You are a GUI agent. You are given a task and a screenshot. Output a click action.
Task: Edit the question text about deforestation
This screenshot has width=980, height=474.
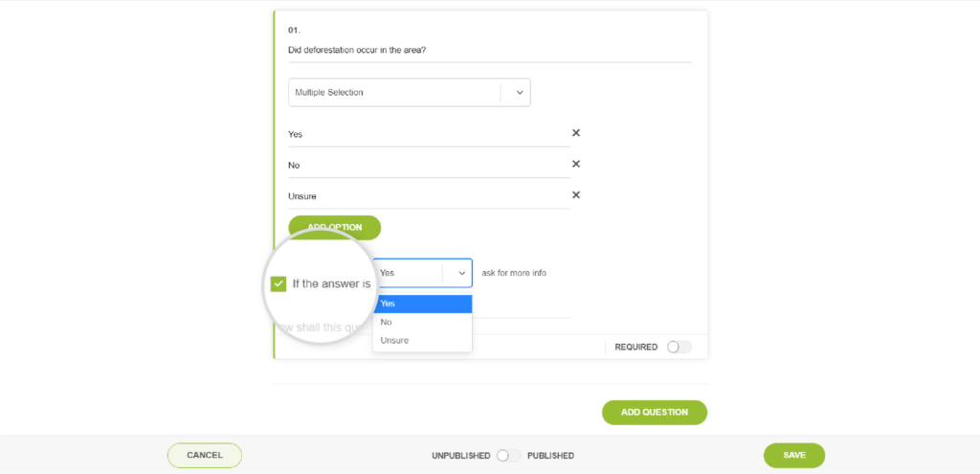click(x=489, y=51)
